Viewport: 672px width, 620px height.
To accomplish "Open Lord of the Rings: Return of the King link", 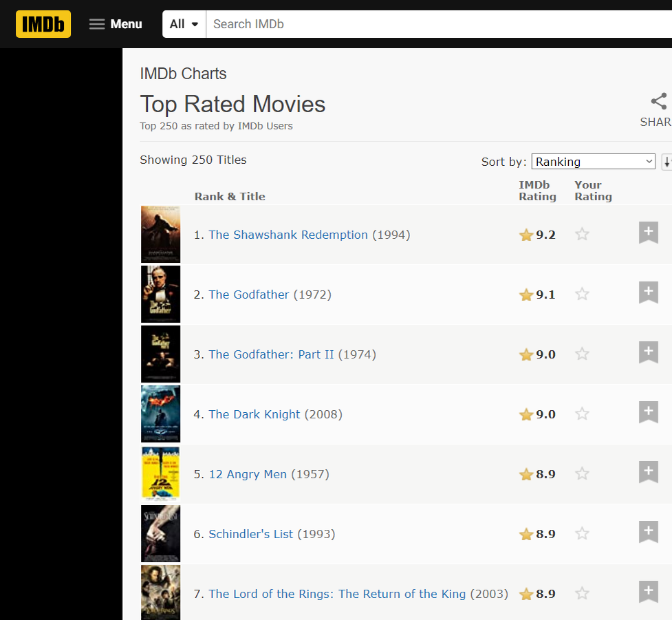I will [x=337, y=594].
